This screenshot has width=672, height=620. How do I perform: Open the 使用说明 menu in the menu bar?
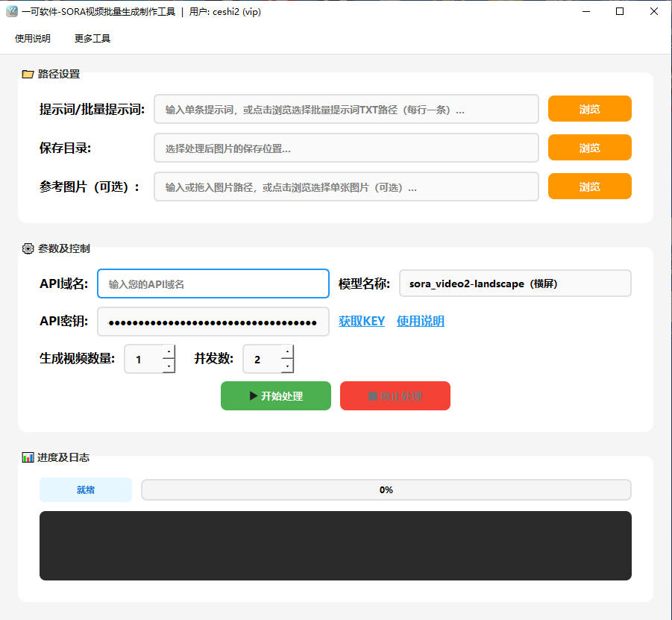tap(33, 38)
